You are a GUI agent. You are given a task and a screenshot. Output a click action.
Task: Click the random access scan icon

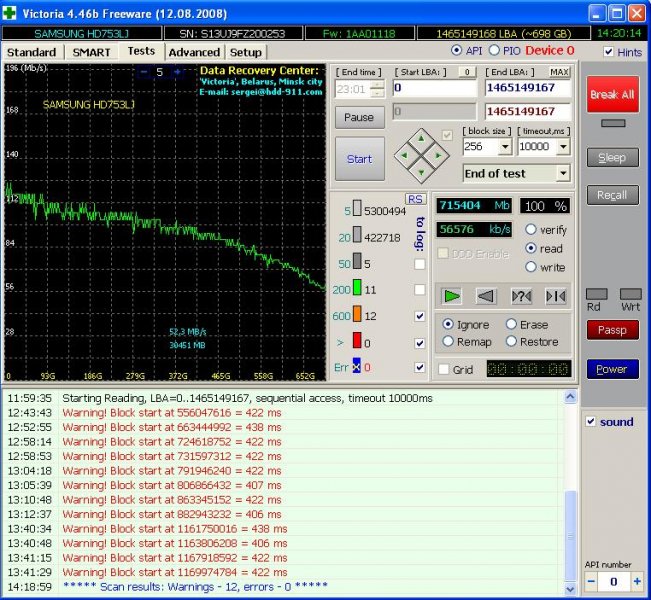(521, 296)
